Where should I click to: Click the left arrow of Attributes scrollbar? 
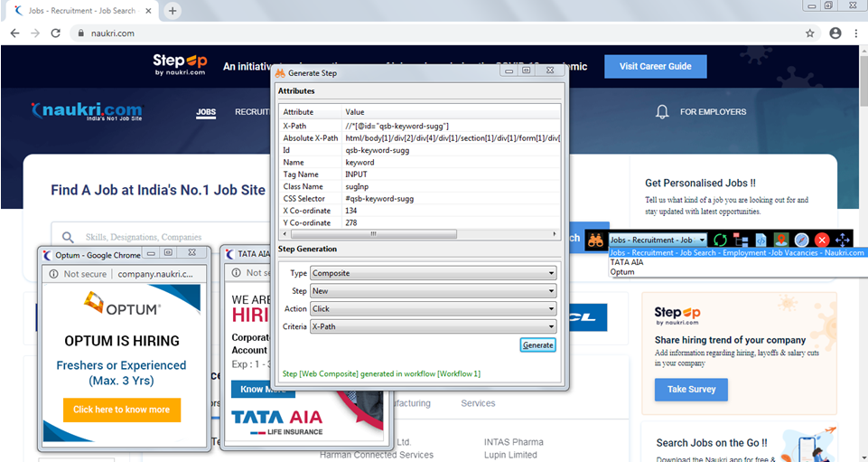(x=285, y=234)
